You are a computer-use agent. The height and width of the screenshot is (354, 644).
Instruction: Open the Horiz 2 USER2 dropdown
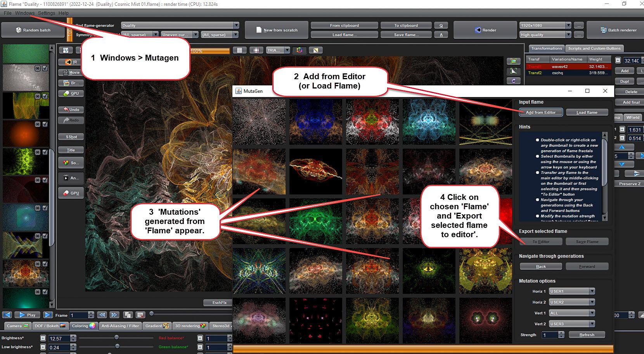[572, 302]
